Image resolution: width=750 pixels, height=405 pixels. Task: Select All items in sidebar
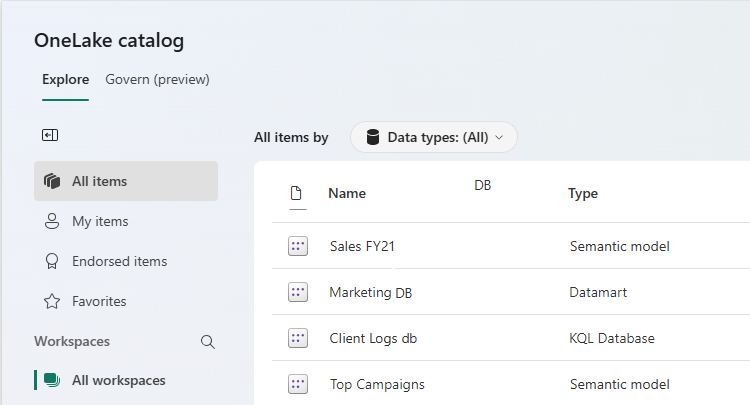pos(126,181)
